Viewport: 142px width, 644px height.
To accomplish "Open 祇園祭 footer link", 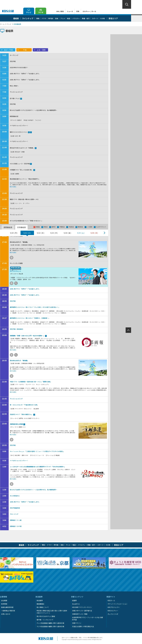I will [x=74, y=600].
